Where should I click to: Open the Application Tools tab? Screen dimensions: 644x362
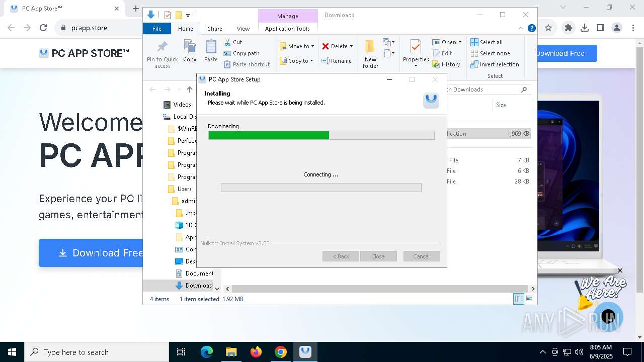pos(287,29)
